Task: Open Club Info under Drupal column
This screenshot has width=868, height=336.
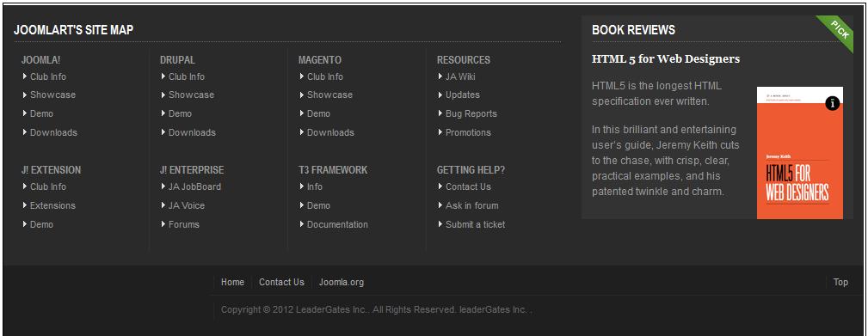Action: tap(187, 76)
